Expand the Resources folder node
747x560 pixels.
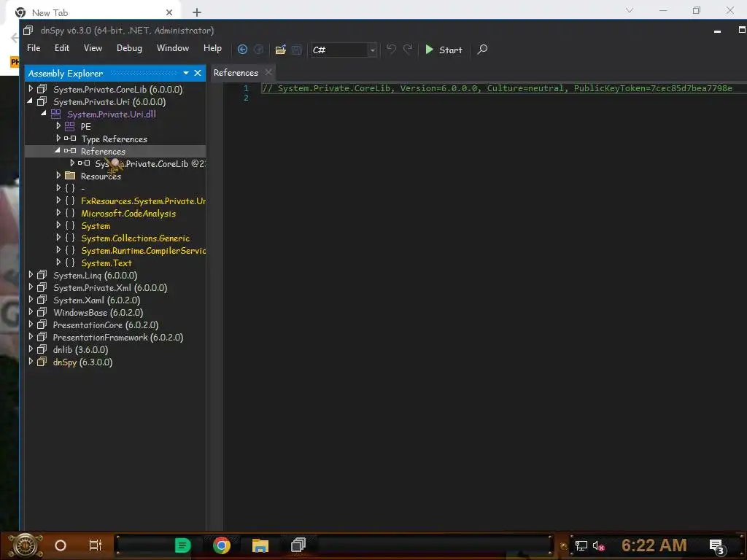[x=58, y=175]
